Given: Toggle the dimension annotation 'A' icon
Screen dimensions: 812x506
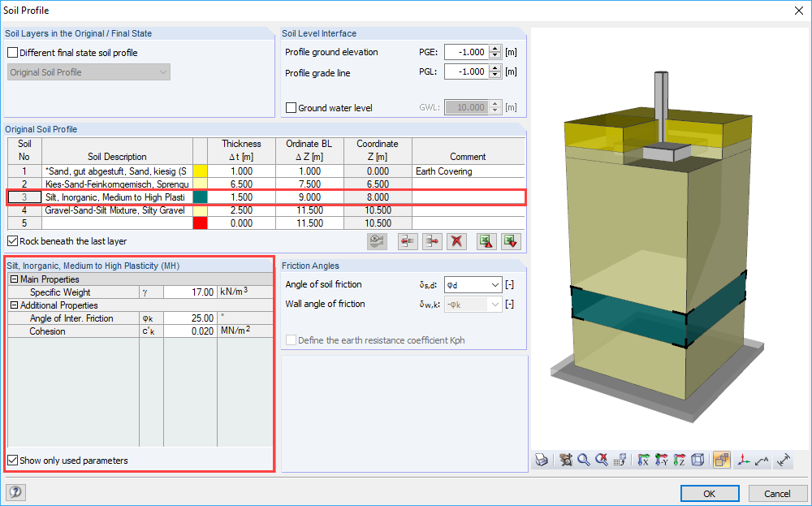Looking at the screenshot, I should (x=762, y=460).
